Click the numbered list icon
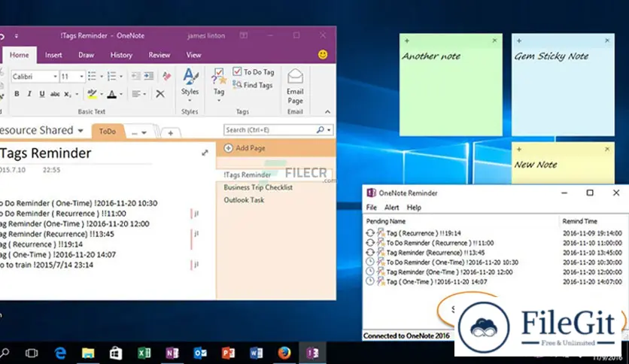Image resolution: width=629 pixels, height=364 pixels. pyautogui.click(x=112, y=76)
